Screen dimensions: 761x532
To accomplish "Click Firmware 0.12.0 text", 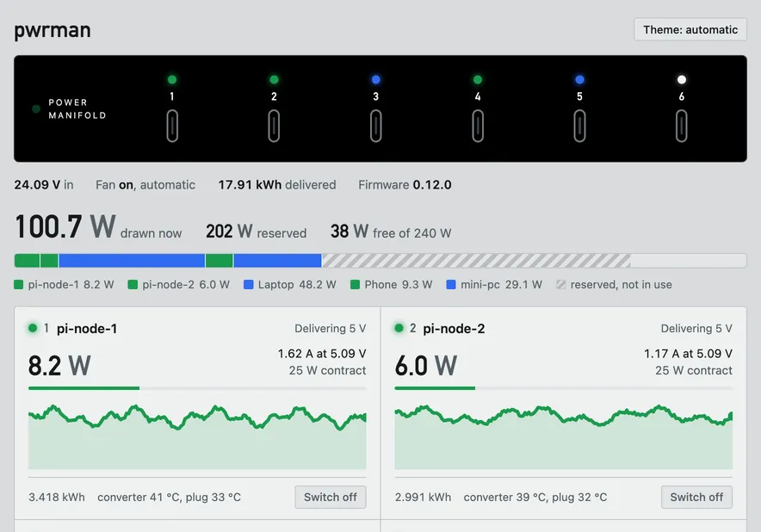I will pos(405,185).
